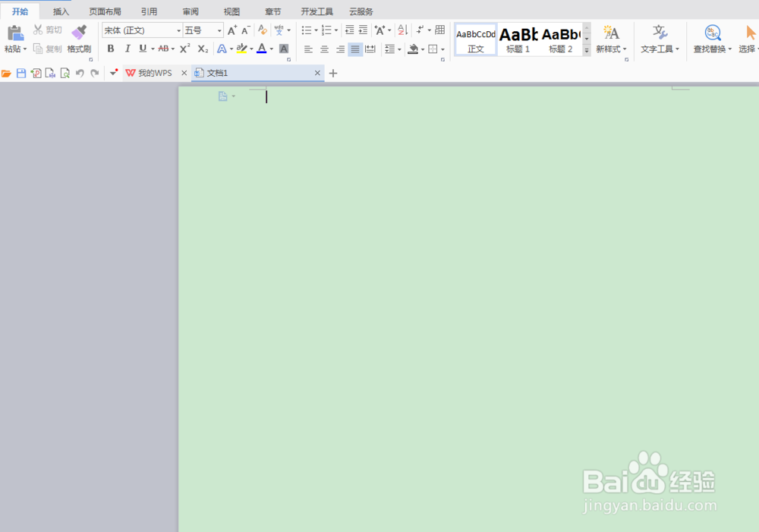
Task: Toggle bold formatting
Action: click(111, 49)
